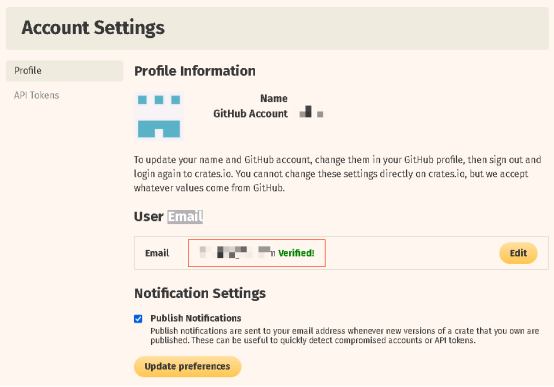Click the highlighted Email word in heading
The height and width of the screenshot is (387, 554).
tap(185, 216)
